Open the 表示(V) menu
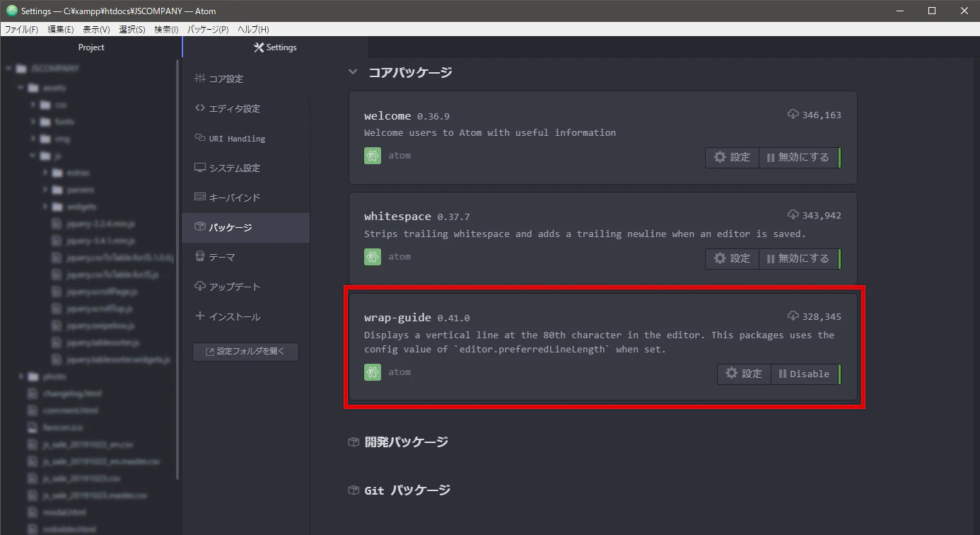Screen dimensions: 980x535 tap(96, 30)
